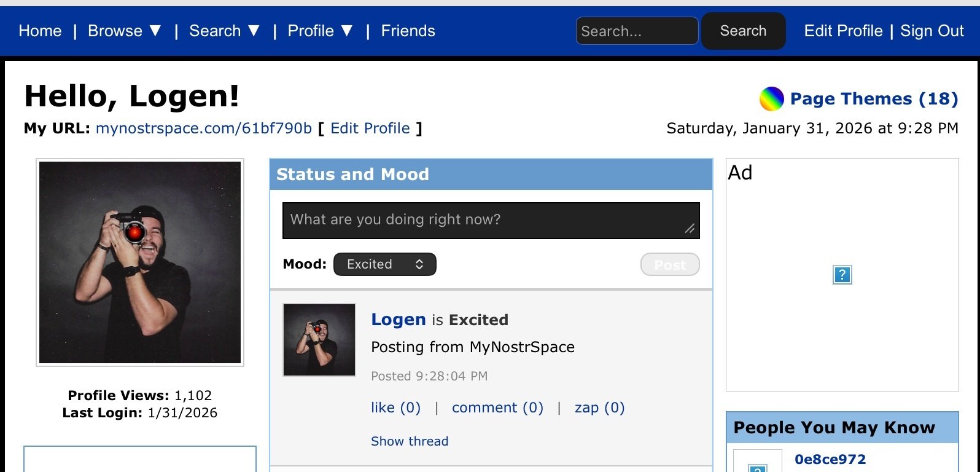Click the status textarea resize handle
Viewport: 980px width, 472px height.
point(690,229)
